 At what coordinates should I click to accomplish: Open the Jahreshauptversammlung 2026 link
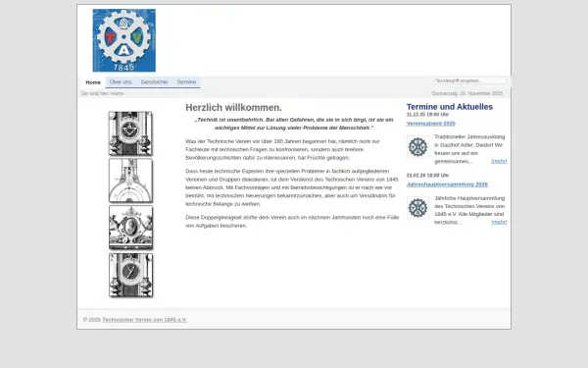click(x=447, y=184)
